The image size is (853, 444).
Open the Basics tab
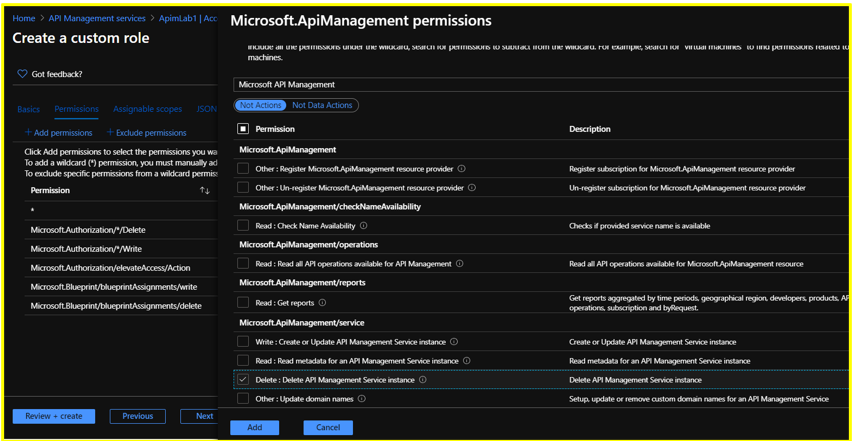[x=28, y=109]
